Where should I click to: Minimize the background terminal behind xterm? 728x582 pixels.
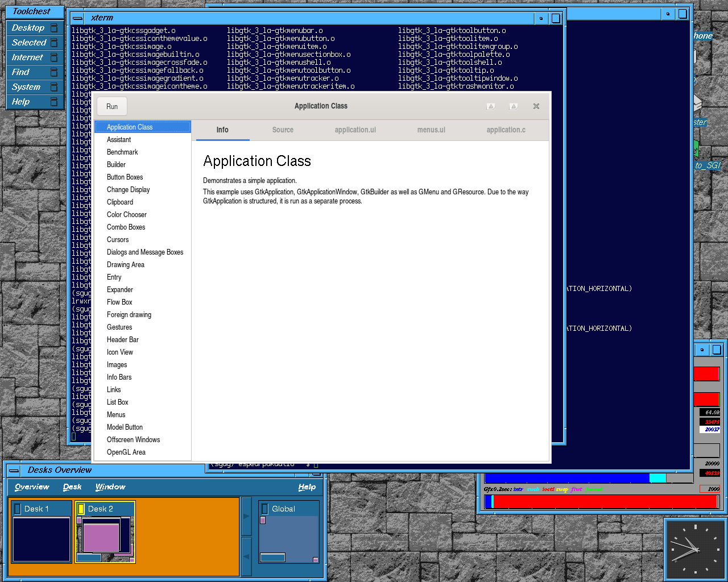[x=668, y=14]
